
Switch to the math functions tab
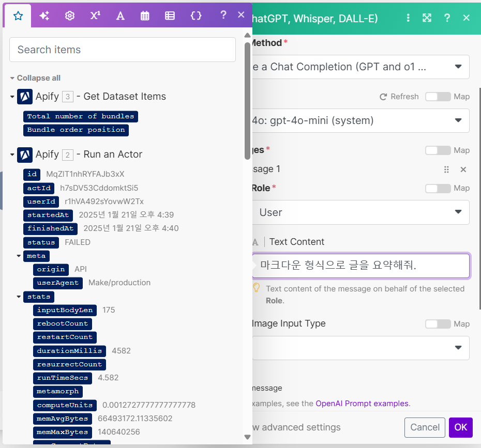(95, 16)
